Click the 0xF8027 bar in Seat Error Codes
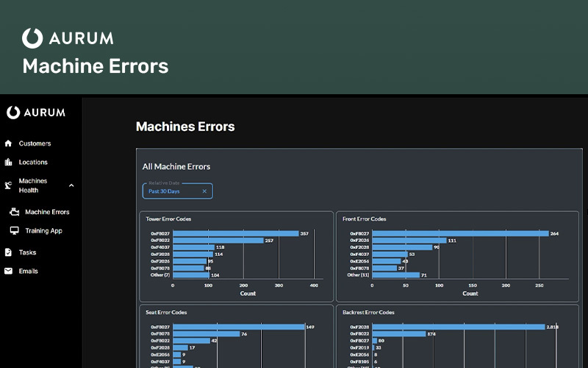This screenshot has width=588, height=368. [238, 327]
